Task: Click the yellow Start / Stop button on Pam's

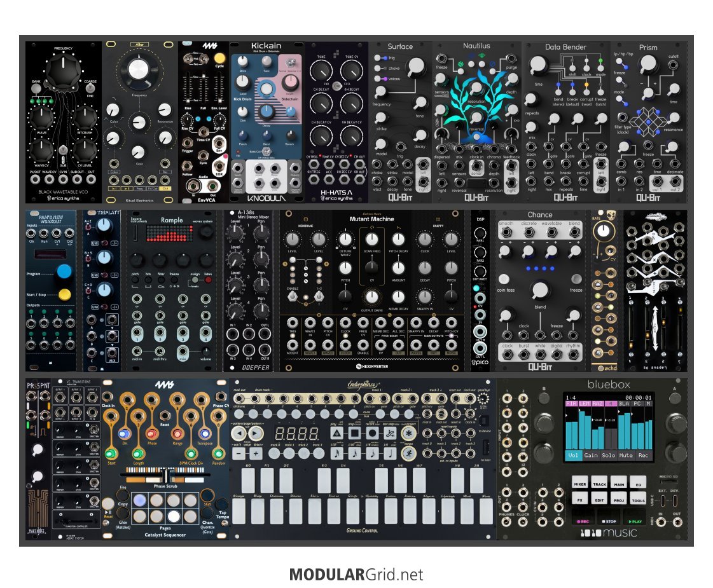Action: [x=65, y=294]
